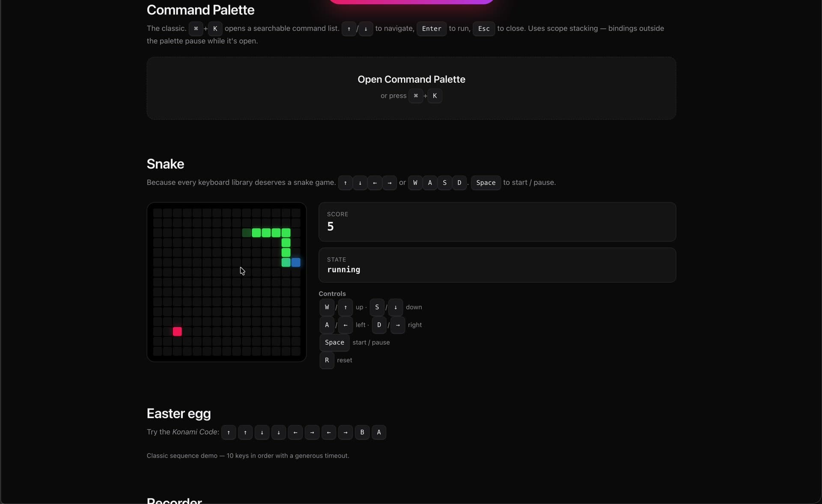Select the B key badge in the Konami Code

[362, 433]
